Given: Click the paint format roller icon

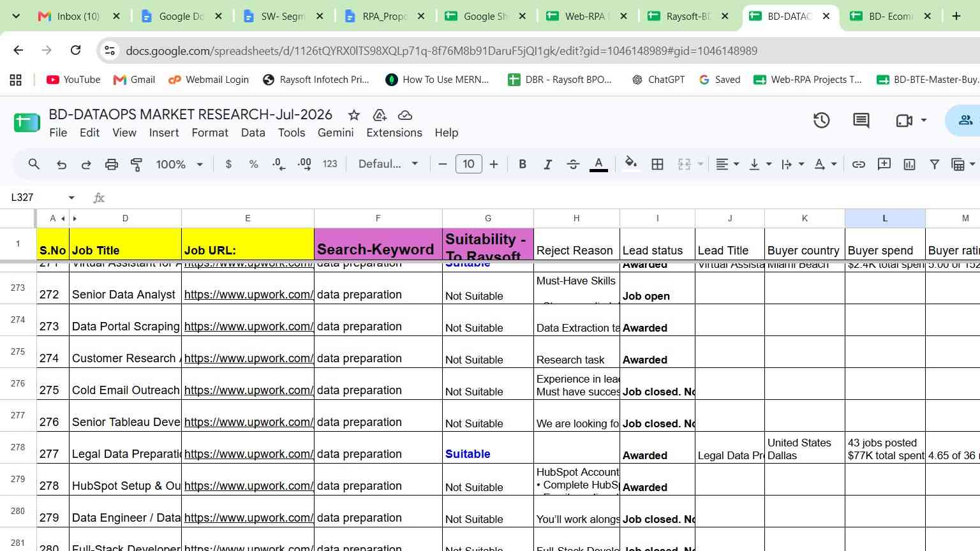Looking at the screenshot, I should (137, 165).
